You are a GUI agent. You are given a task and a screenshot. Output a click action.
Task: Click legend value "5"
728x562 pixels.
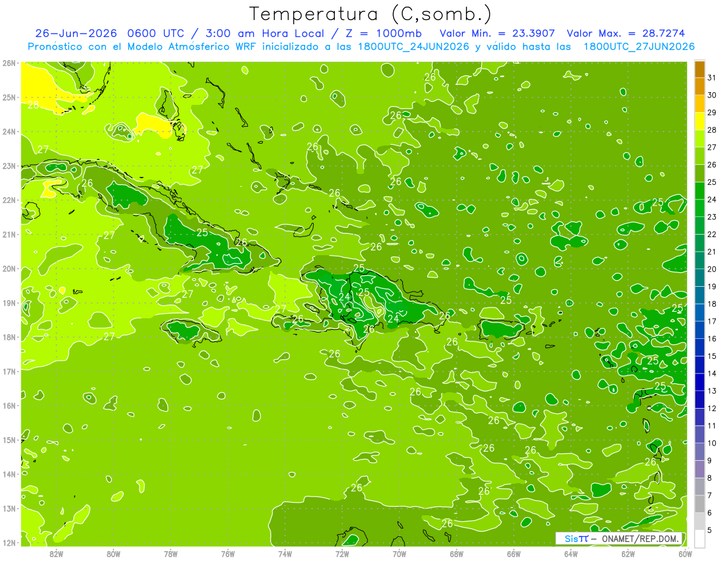point(709,530)
